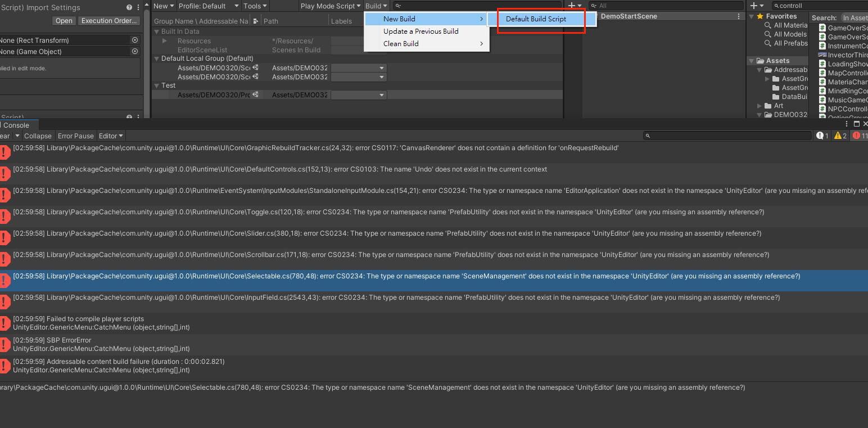The width and height of the screenshot is (868, 428).
Task: Open the Build dropdown in Addressables Groups
Action: 376,6
